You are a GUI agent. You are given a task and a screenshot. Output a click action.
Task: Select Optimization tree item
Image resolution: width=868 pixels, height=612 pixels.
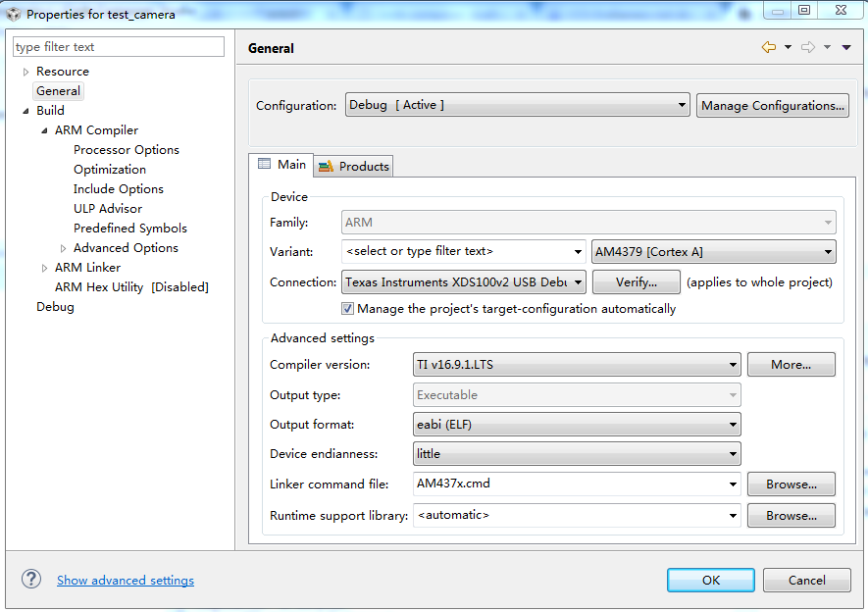(110, 170)
